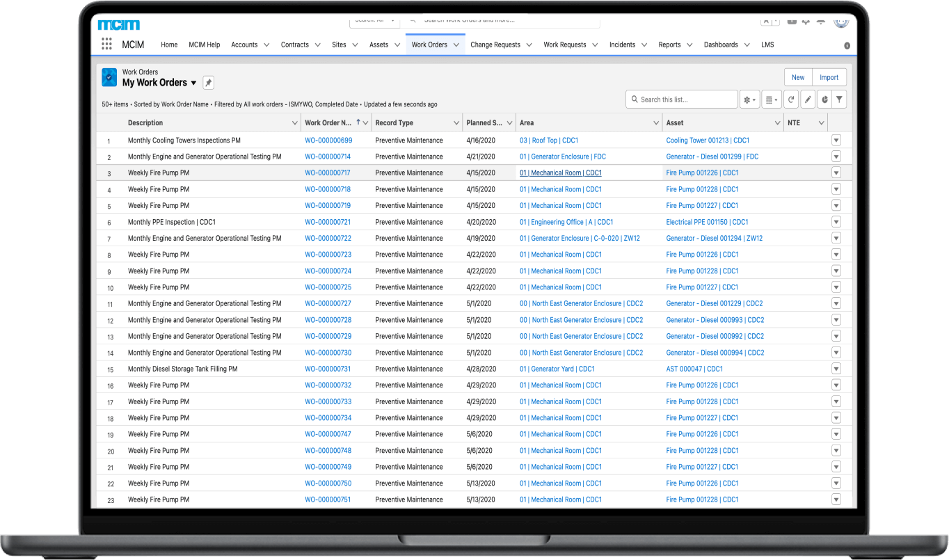
Task: Click in the Search this list field
Action: click(682, 99)
